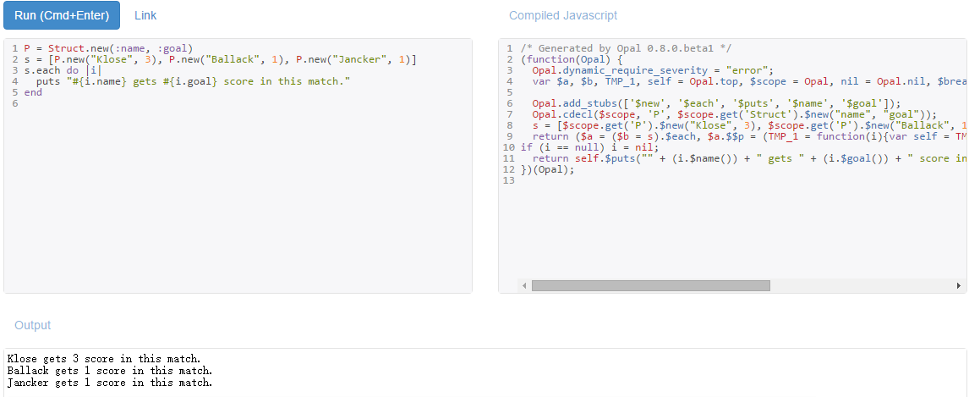This screenshot has width=980, height=397.
Task: Click the Jancker output line
Action: [109, 382]
